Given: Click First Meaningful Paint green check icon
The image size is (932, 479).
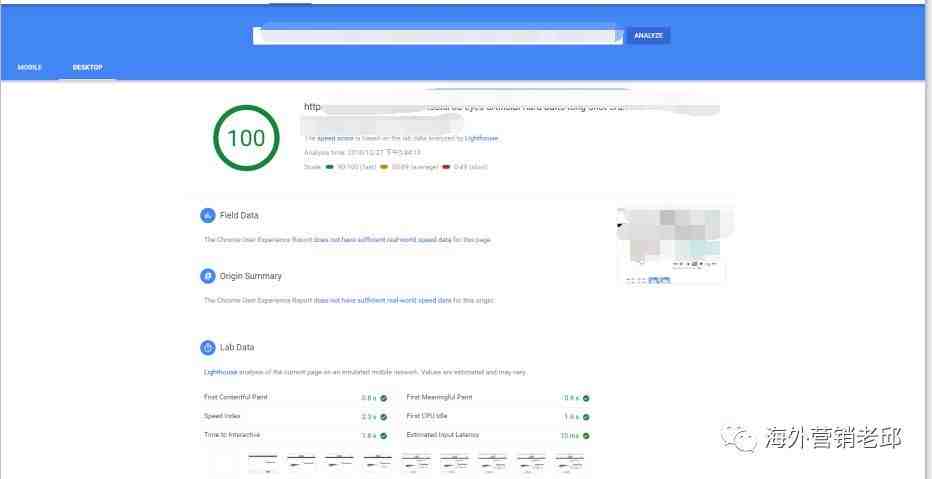Looking at the screenshot, I should 585,398.
